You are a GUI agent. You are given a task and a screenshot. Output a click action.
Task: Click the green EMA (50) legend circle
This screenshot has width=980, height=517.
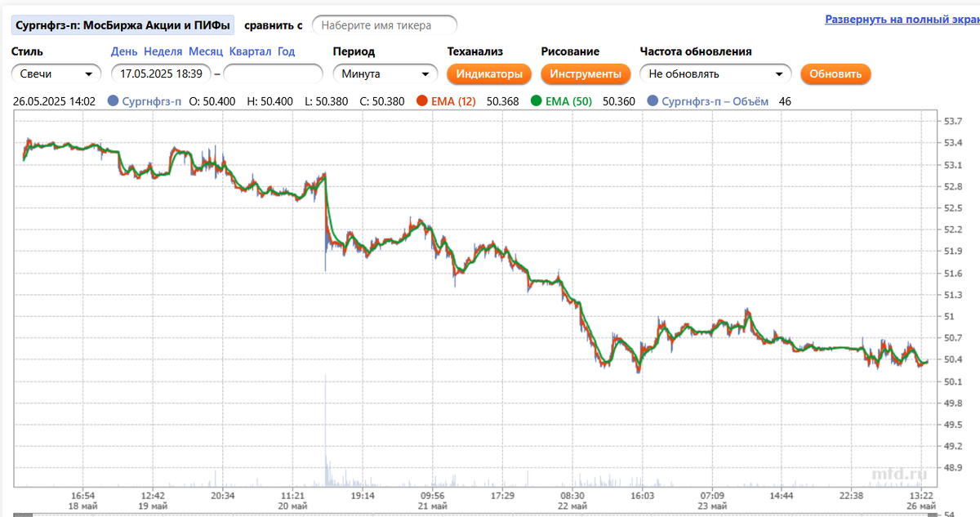click(x=537, y=101)
